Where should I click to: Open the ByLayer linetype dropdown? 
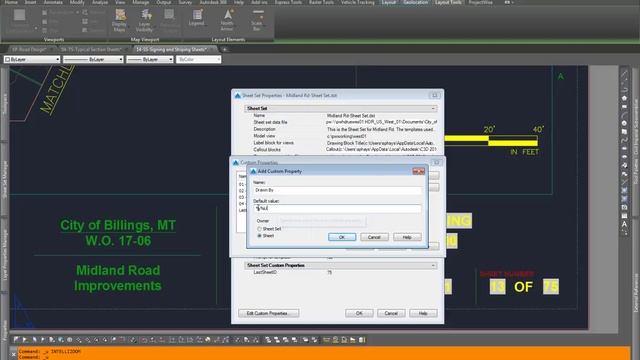click(93, 60)
